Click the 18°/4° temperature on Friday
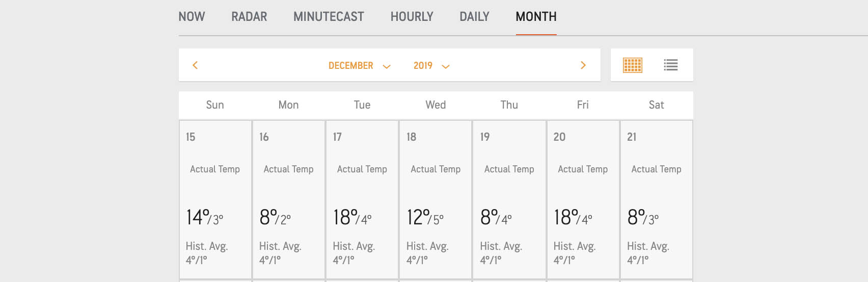This screenshot has height=282, width=868. tap(573, 217)
